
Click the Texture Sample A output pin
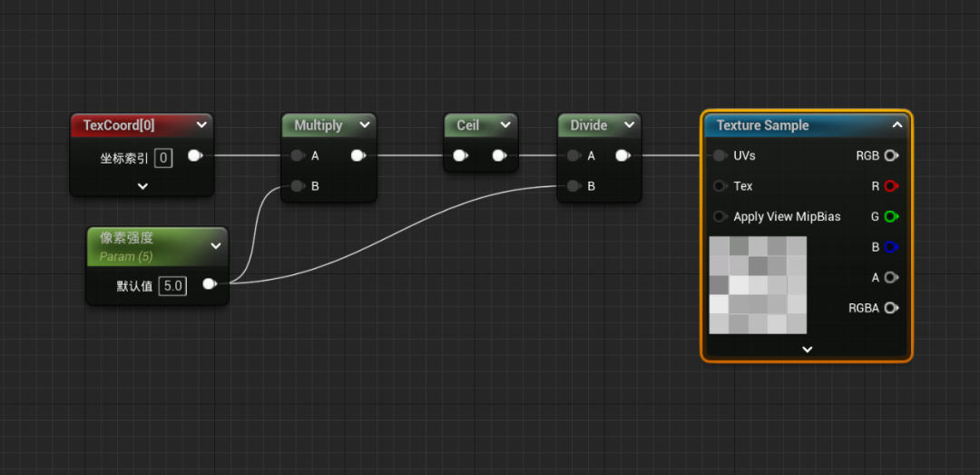(x=891, y=277)
